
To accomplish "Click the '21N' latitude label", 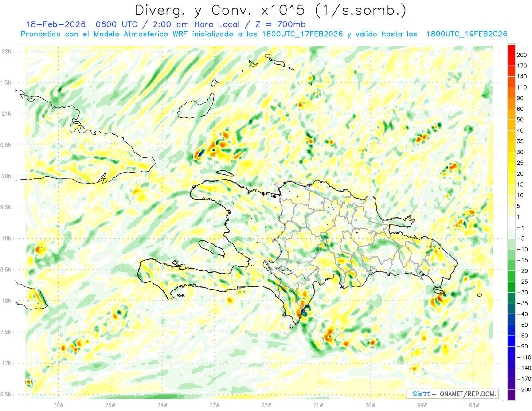I will point(7,114).
